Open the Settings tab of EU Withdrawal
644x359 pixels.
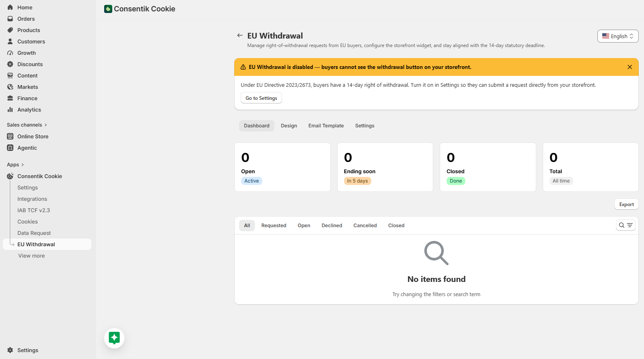click(365, 126)
